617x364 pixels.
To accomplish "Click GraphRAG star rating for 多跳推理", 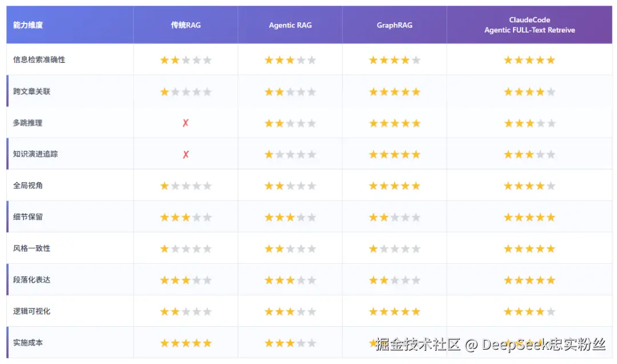I will click(395, 123).
